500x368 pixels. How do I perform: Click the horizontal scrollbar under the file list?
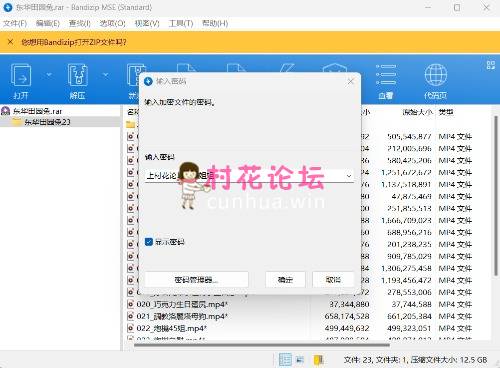pos(262,345)
